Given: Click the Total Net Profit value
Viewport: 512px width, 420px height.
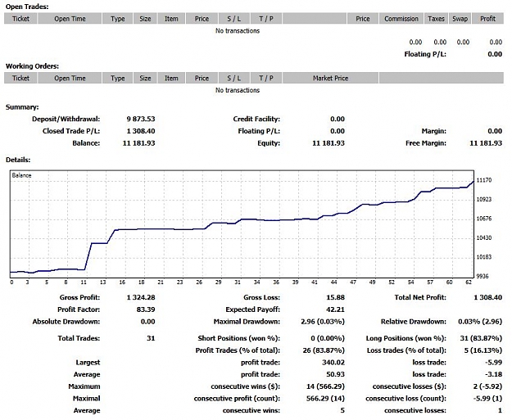Looking at the screenshot, I should [488, 297].
